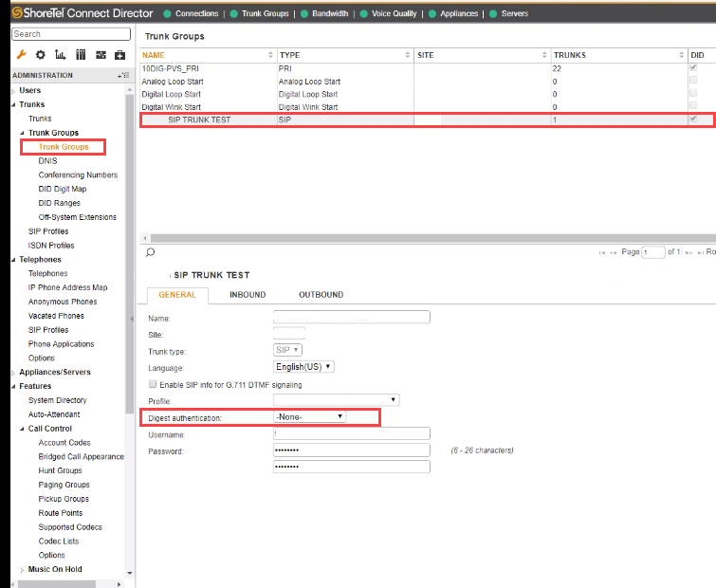
Task: Click the Servers green status dot
Action: pos(493,13)
